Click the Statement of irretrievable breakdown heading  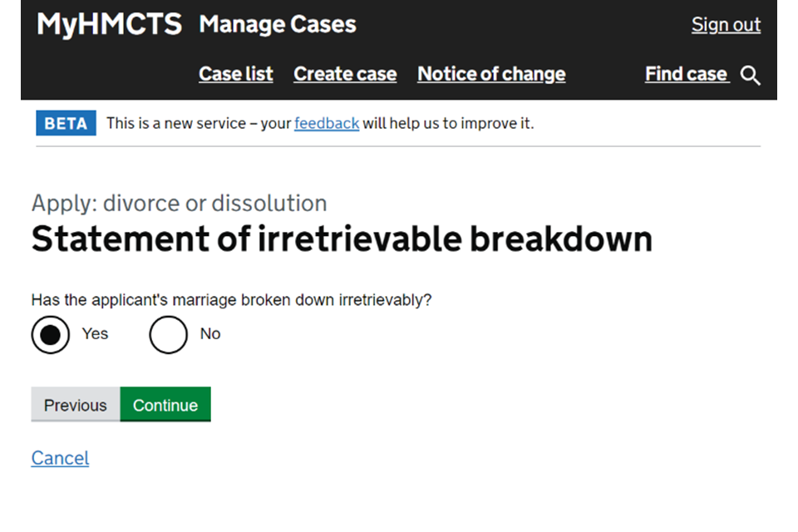pos(342,239)
